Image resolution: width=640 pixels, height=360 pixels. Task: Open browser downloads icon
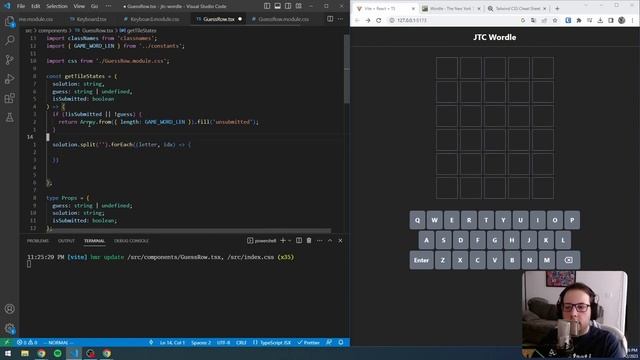600,20
